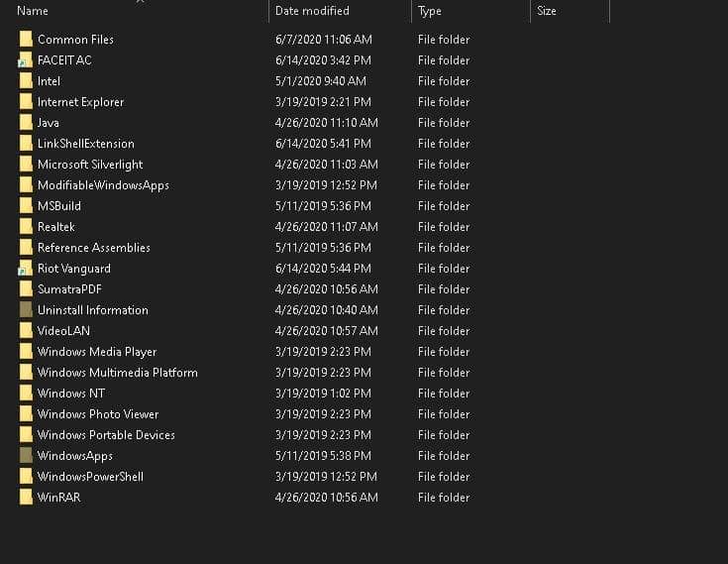Click the date 4/26/2020 10:40 AM
Viewport: 728px width, 564px height.
(327, 310)
